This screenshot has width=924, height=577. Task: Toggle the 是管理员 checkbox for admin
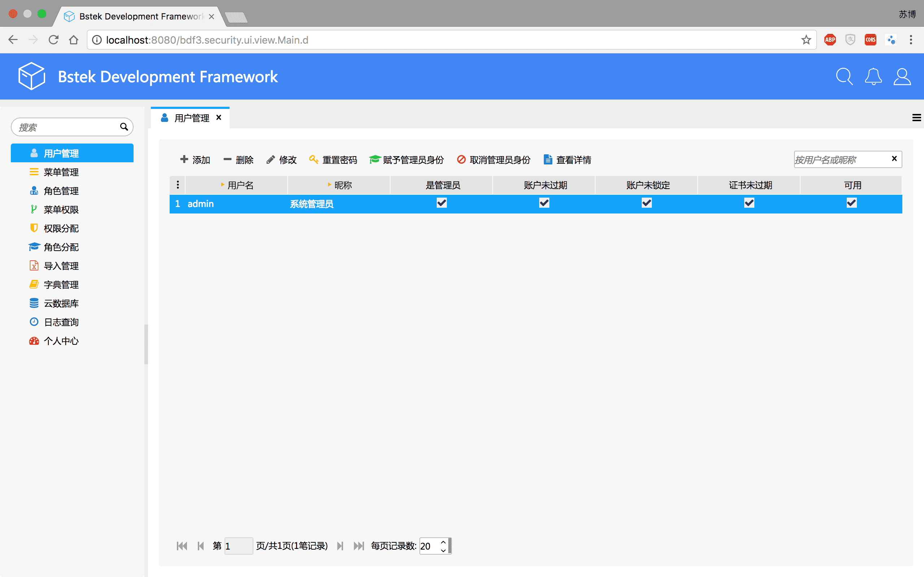click(442, 203)
